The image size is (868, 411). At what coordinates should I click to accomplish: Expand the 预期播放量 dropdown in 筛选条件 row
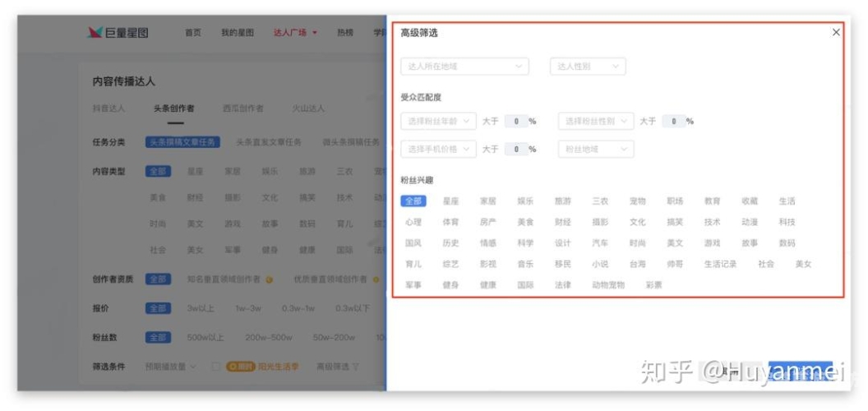pos(170,367)
